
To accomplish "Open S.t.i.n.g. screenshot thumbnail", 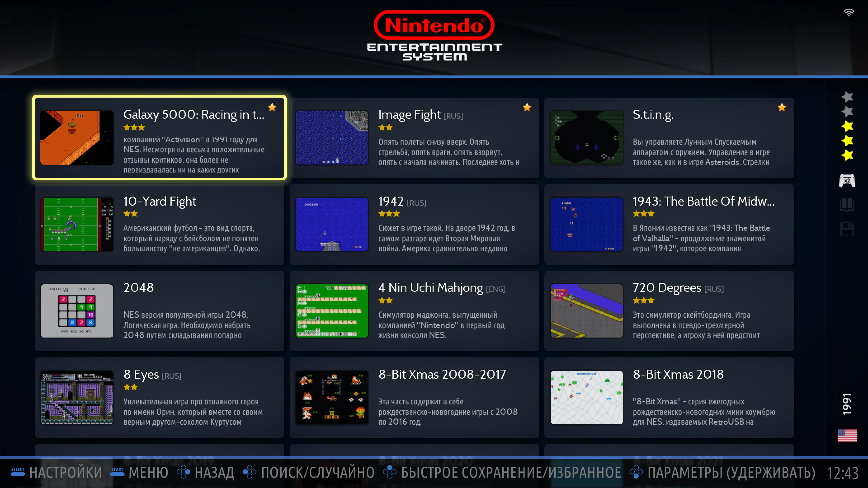I will click(587, 138).
